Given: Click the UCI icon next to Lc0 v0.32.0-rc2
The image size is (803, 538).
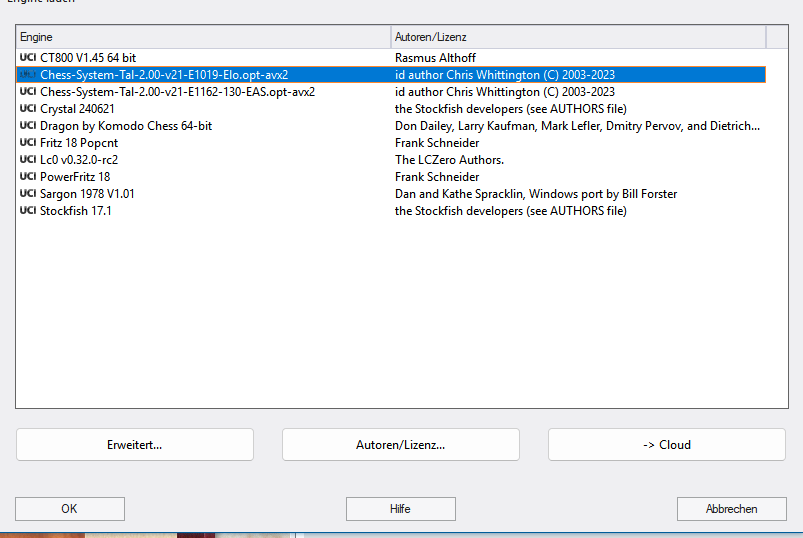Looking at the screenshot, I should [x=27, y=160].
